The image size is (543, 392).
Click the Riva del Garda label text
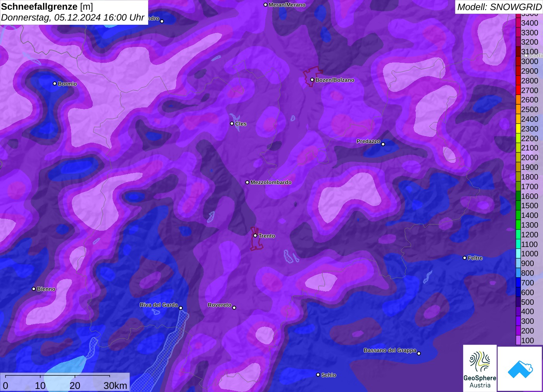tap(159, 305)
